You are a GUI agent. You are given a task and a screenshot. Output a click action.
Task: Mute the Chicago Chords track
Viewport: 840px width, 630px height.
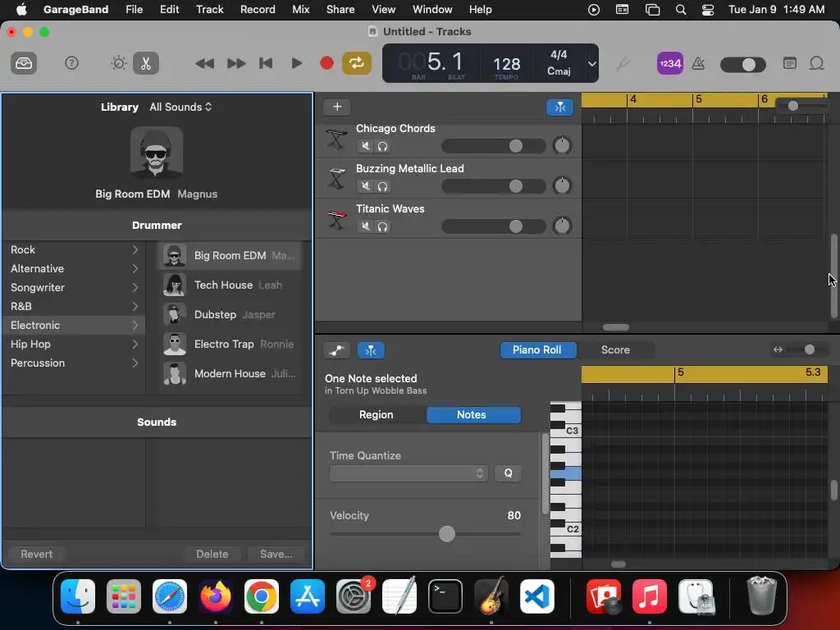click(x=365, y=146)
